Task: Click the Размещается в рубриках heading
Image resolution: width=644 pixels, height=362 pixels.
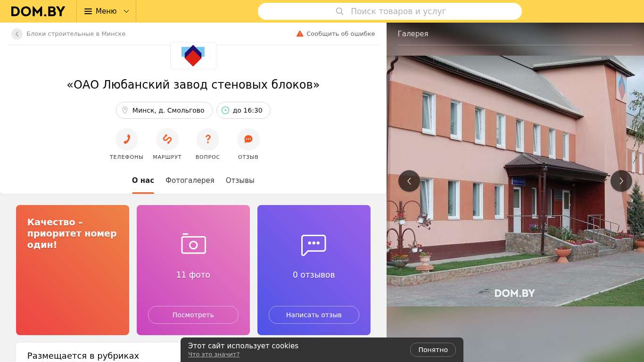Action: (x=83, y=356)
